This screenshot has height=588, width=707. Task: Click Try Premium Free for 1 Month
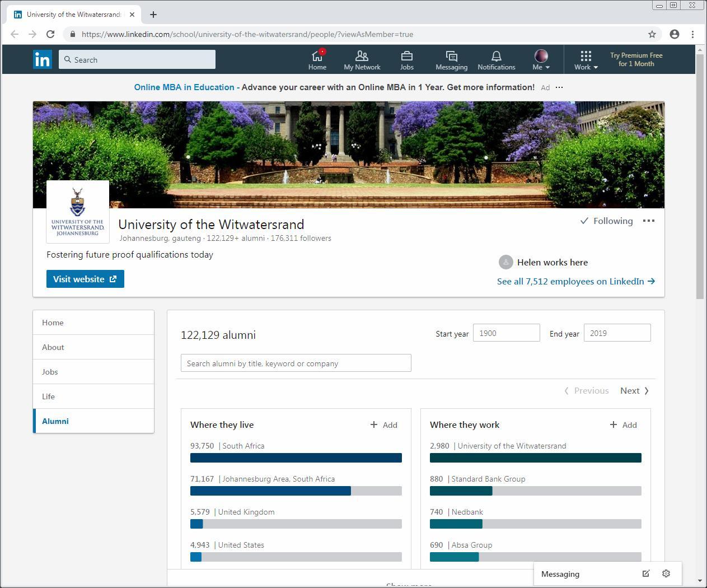coord(636,59)
